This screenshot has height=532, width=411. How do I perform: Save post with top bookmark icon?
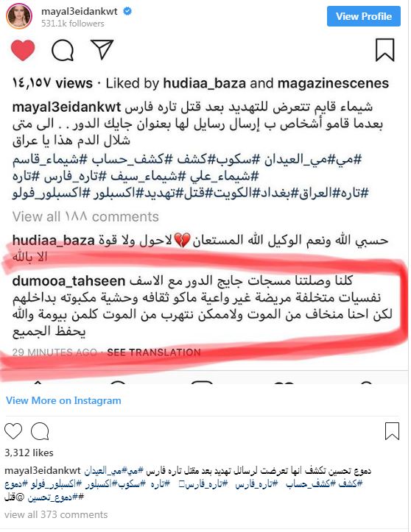(x=384, y=50)
